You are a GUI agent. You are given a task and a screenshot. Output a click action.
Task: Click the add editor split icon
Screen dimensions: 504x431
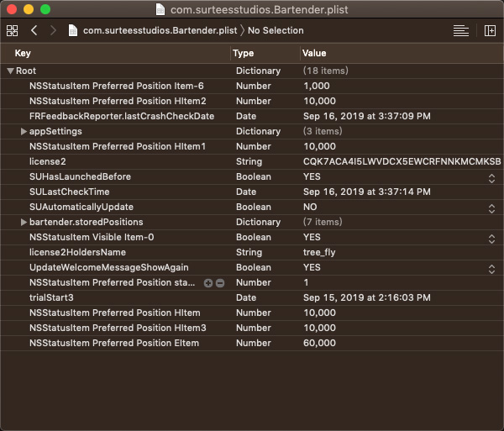(x=490, y=30)
